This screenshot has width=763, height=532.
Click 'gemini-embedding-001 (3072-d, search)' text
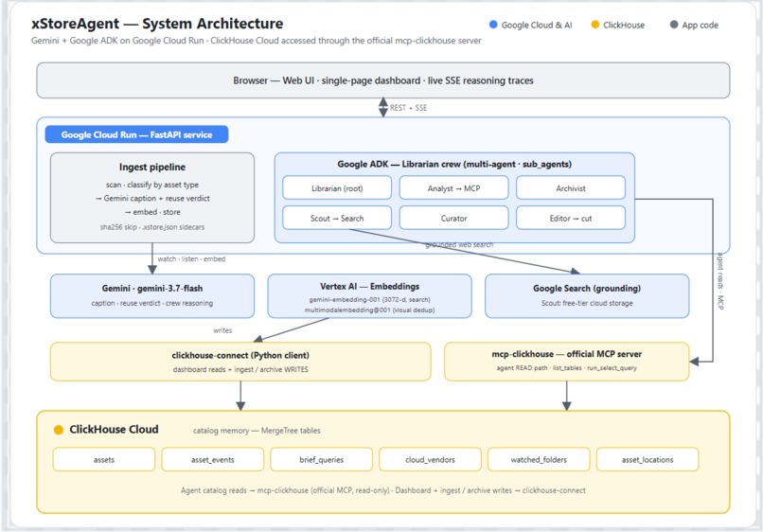coord(369,299)
